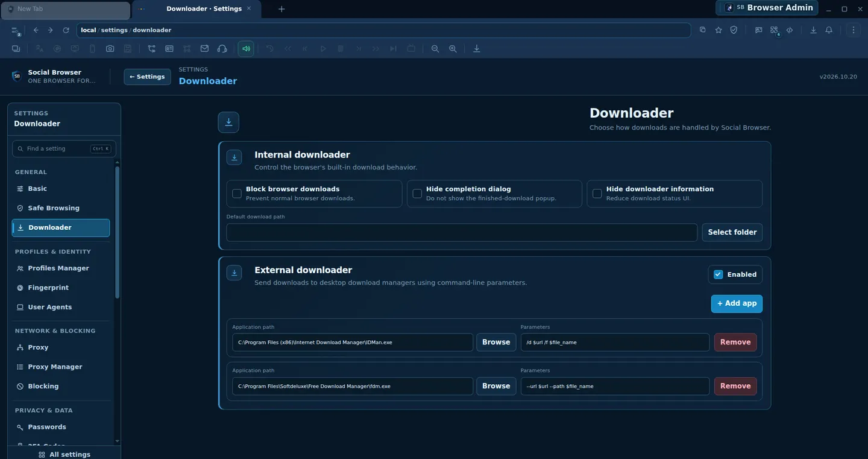Click the ← Settings back button
868x459 pixels.
[x=147, y=77]
